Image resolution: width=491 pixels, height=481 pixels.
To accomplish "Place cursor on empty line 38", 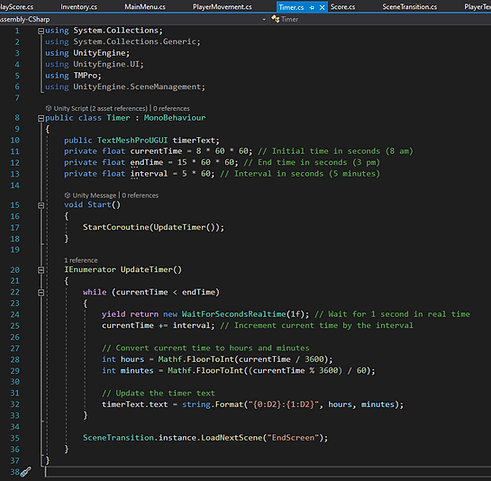I will tap(267, 472).
